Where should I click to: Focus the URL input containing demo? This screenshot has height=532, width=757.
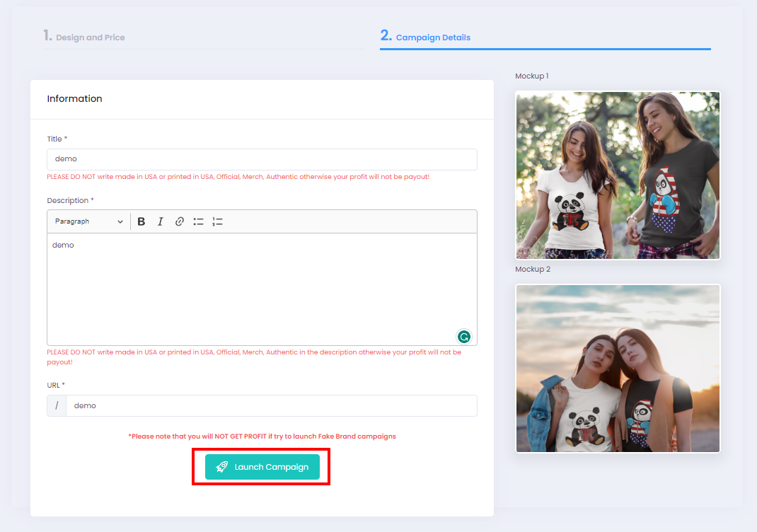tap(272, 405)
